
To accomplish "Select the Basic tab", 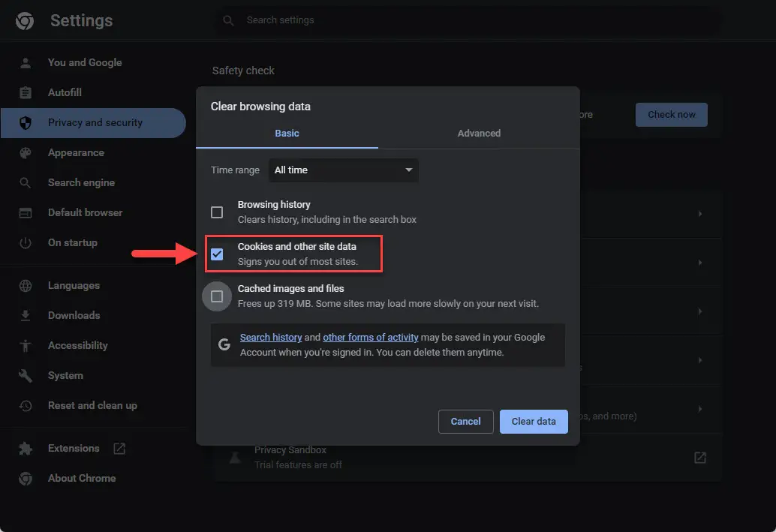I will [x=287, y=134].
